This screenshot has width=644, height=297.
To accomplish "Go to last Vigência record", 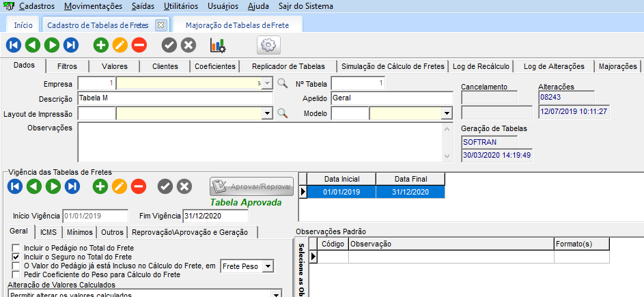I will point(72,186).
